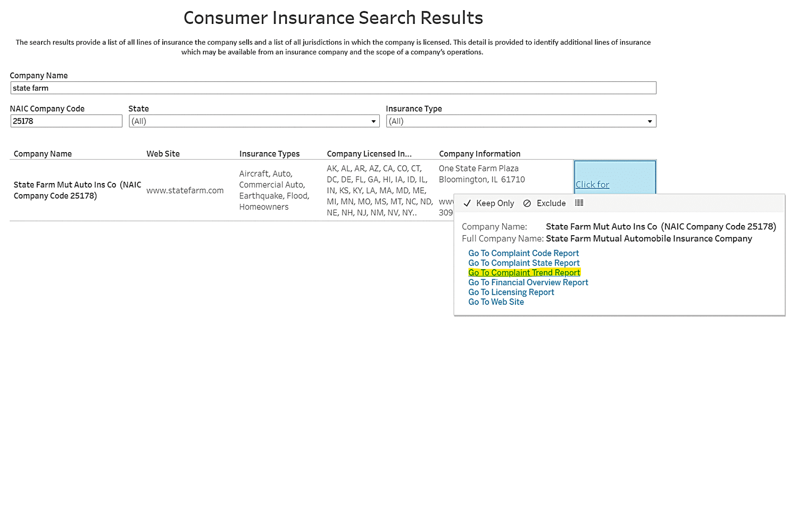Open Go To Financial Overview Report
The height and width of the screenshot is (532, 798).
click(x=528, y=282)
